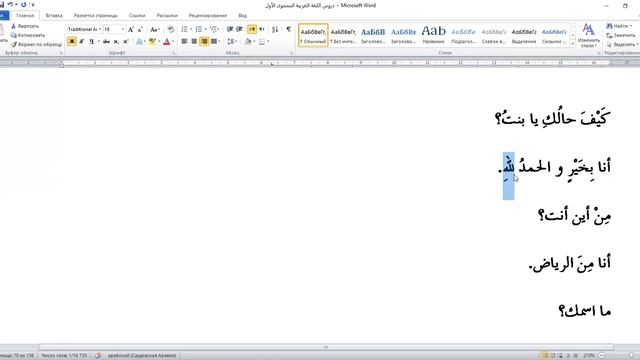Click the Bullets list icon
The width and height of the screenshot is (640, 360).
pos(184,29)
